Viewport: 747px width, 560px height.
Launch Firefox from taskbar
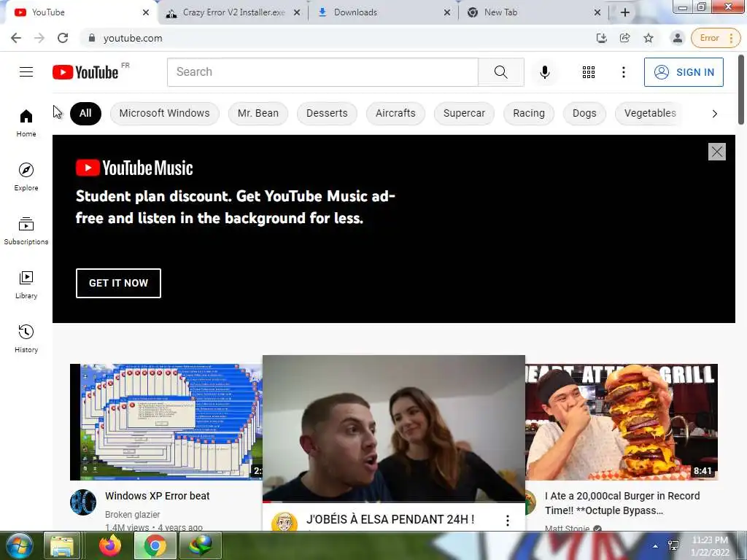pyautogui.click(x=109, y=545)
